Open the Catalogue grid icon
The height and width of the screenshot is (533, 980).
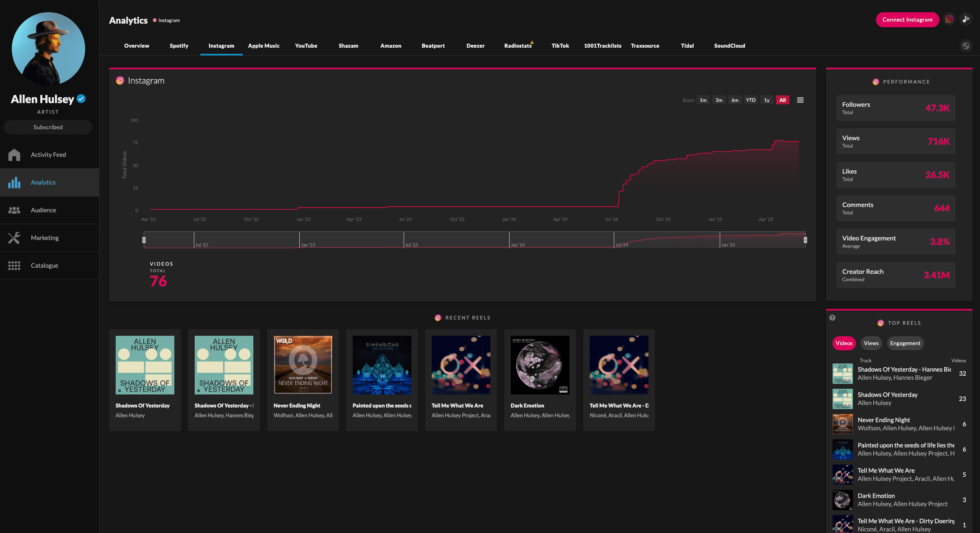tap(14, 265)
